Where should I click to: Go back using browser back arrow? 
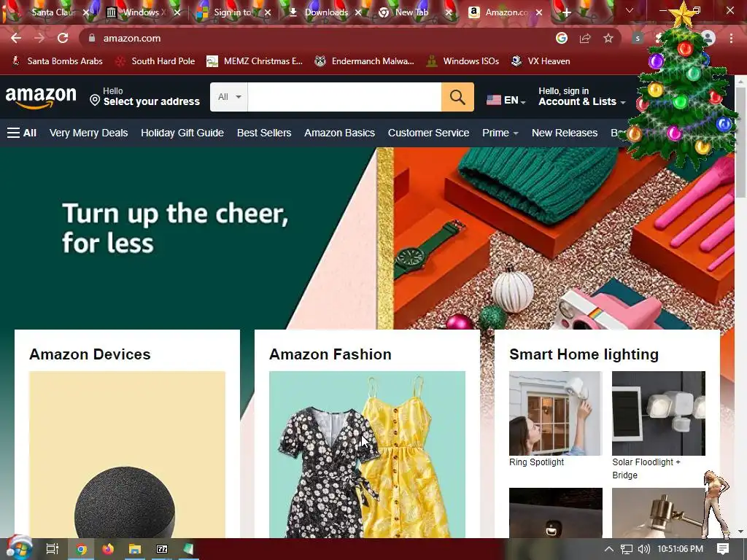tap(16, 38)
